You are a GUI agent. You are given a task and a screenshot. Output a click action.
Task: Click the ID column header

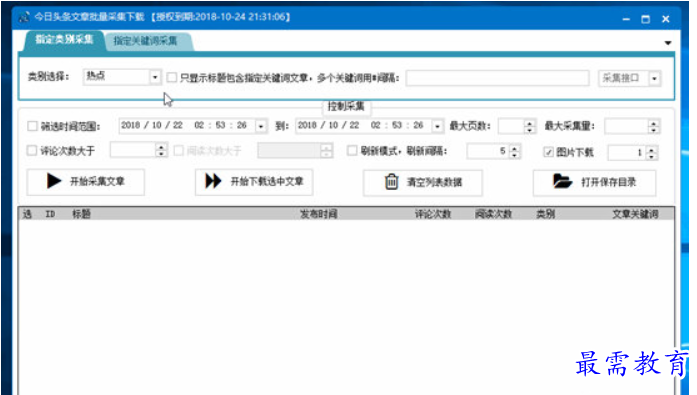[x=50, y=214]
